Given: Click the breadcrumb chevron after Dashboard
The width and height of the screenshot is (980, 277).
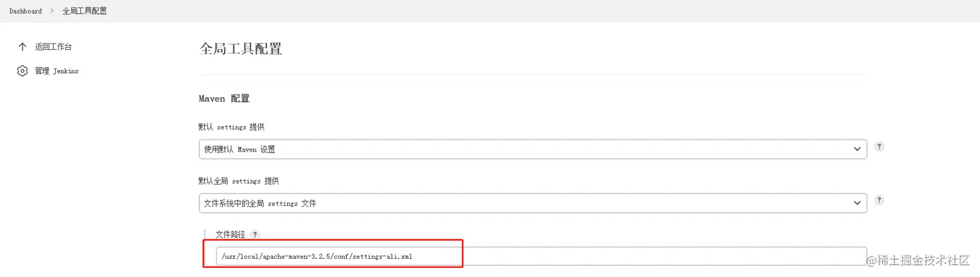Looking at the screenshot, I should (52, 11).
